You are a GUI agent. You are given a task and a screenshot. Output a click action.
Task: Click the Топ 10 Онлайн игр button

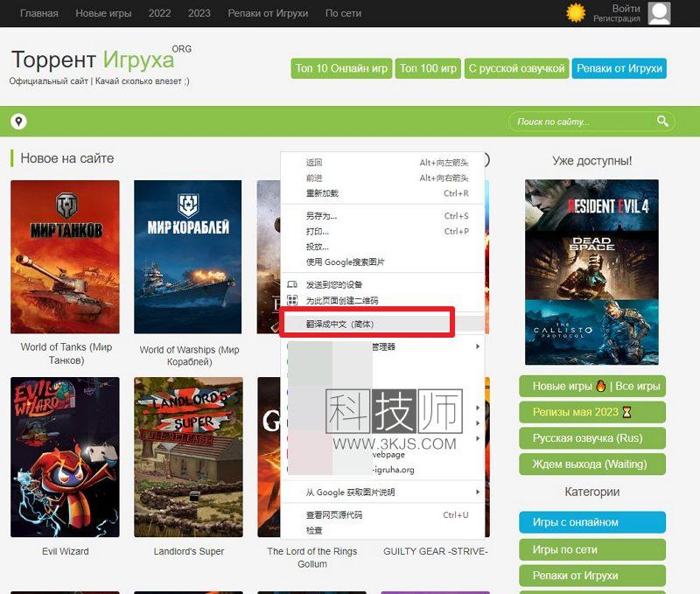pyautogui.click(x=341, y=68)
